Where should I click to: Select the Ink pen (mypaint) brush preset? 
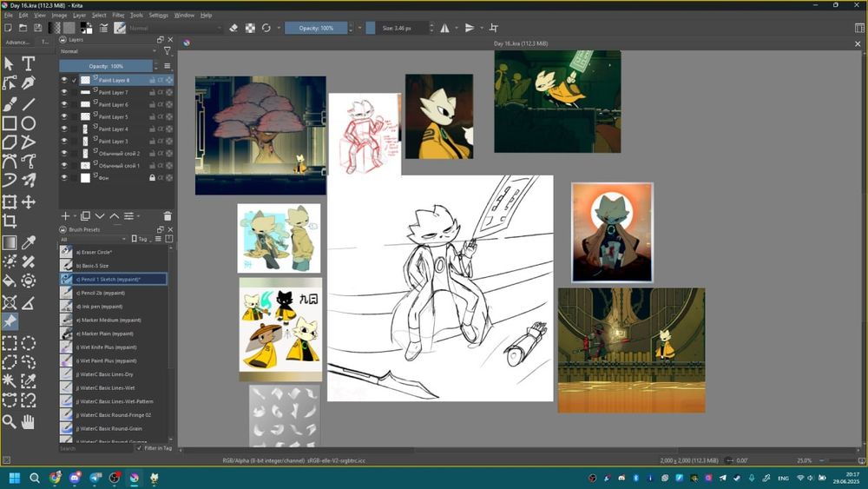114,307
